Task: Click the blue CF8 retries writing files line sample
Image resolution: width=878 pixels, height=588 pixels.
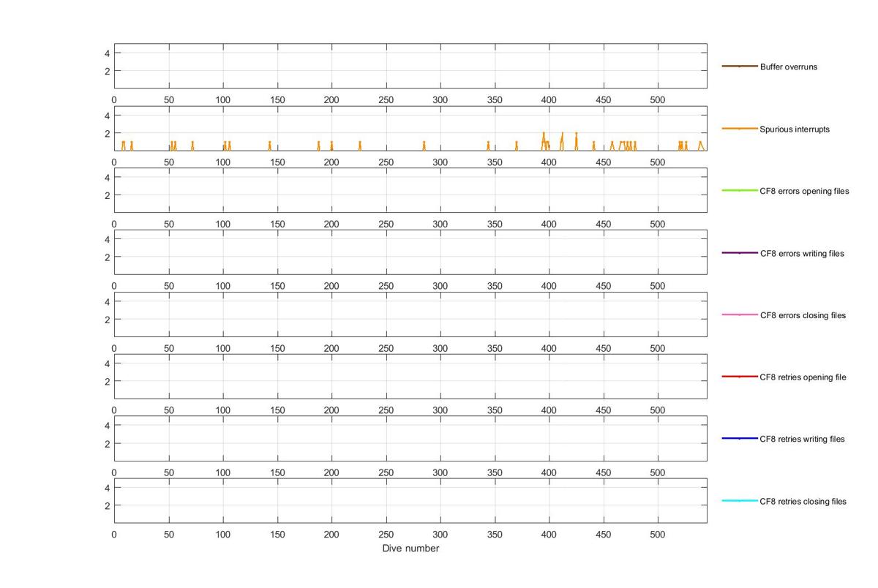Action: [740, 439]
